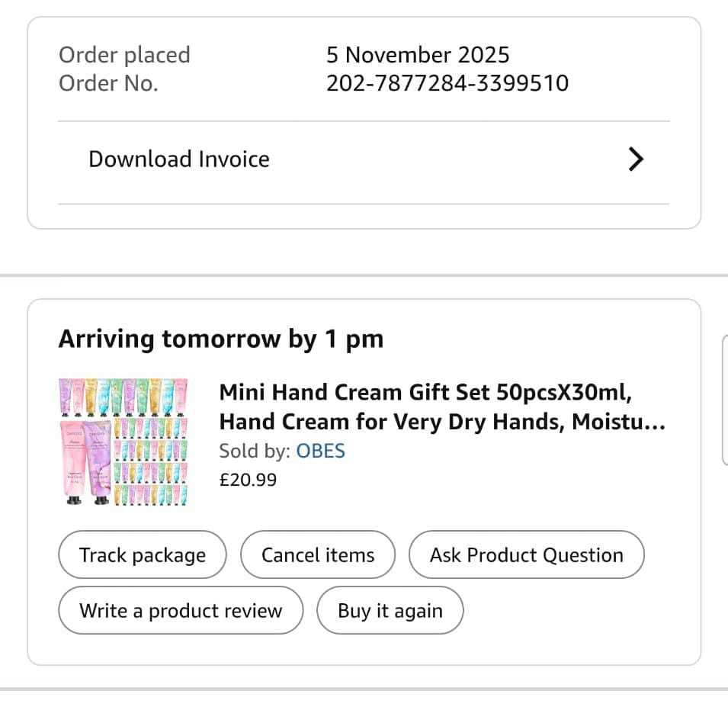Click the Order No. label

pyautogui.click(x=108, y=83)
